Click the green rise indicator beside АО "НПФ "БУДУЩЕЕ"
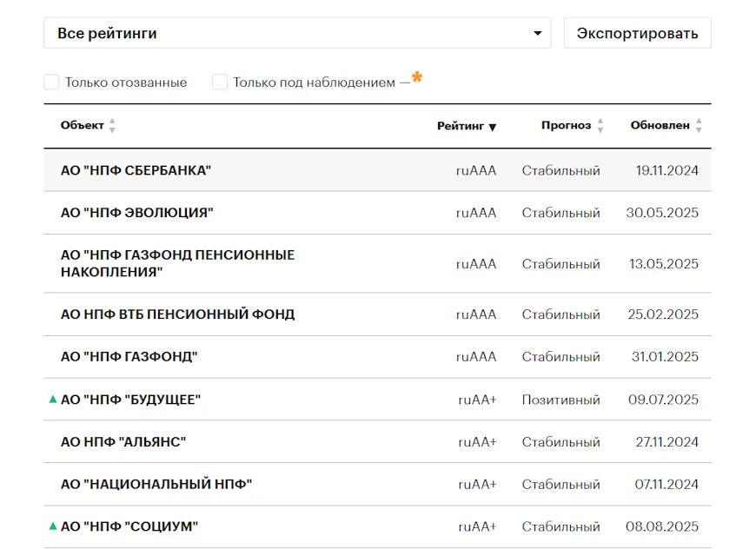The width and height of the screenshot is (756, 549). coord(52,400)
